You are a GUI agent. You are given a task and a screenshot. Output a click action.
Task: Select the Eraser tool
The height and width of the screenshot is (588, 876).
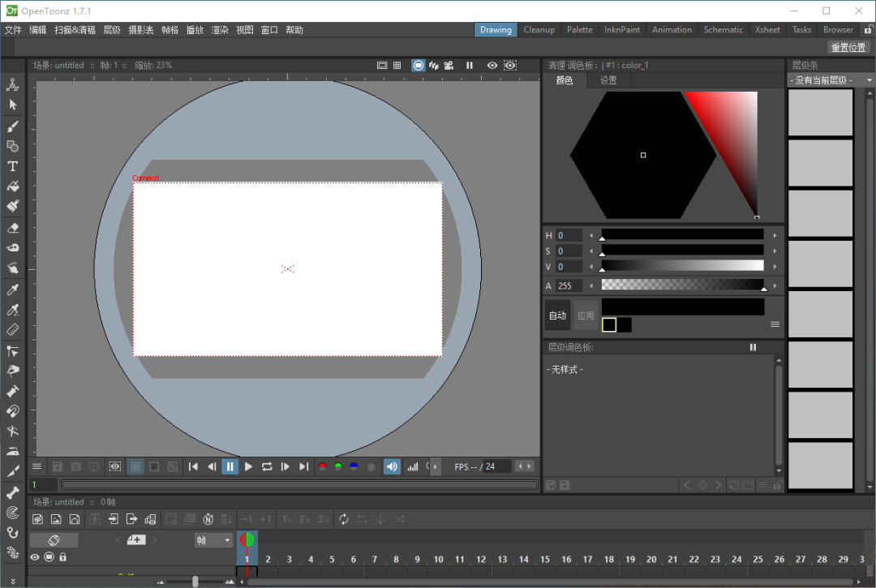12,228
